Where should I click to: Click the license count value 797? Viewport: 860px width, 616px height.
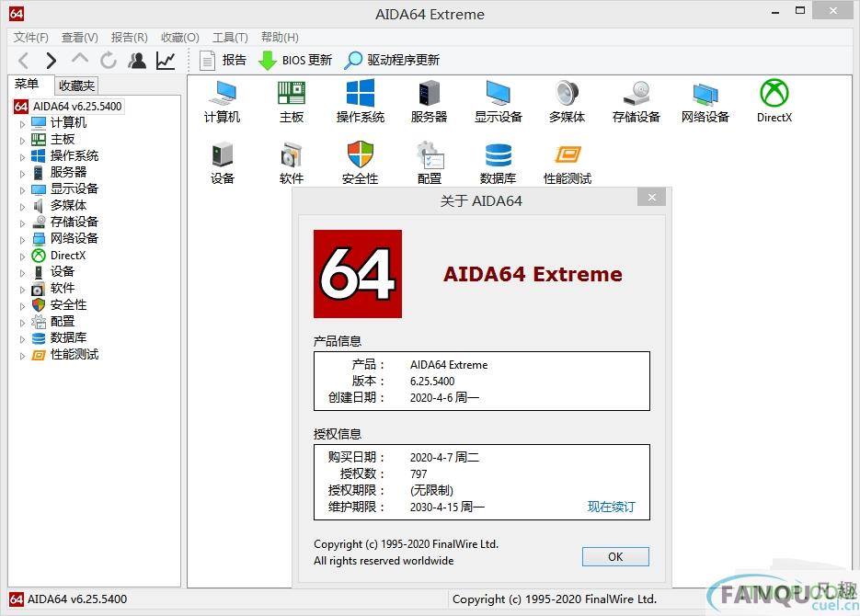point(419,474)
